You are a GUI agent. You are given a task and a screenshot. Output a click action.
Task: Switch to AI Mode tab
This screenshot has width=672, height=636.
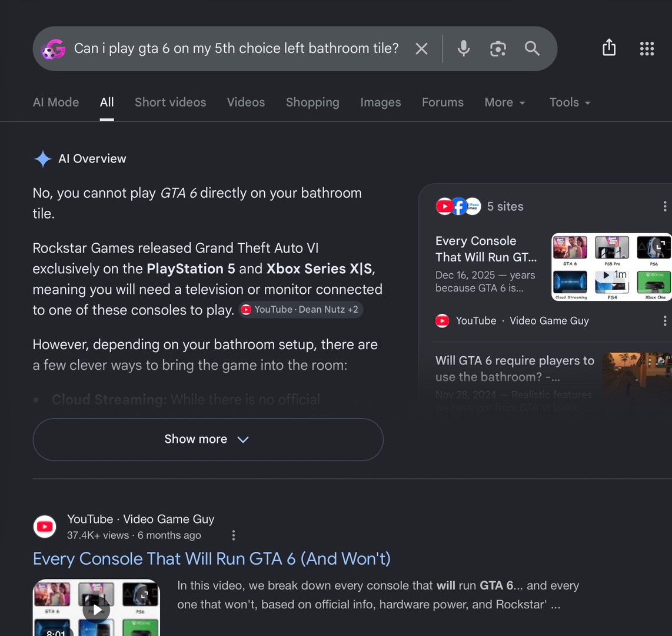pos(56,102)
